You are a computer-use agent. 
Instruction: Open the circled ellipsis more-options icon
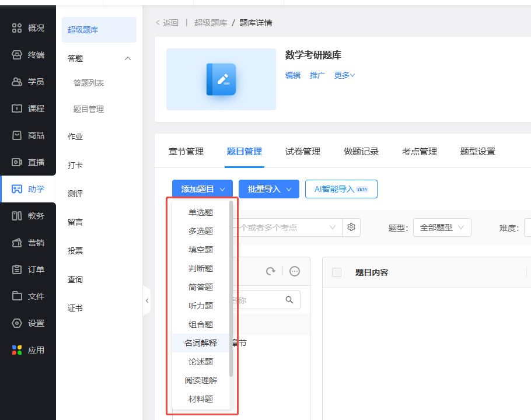click(295, 271)
